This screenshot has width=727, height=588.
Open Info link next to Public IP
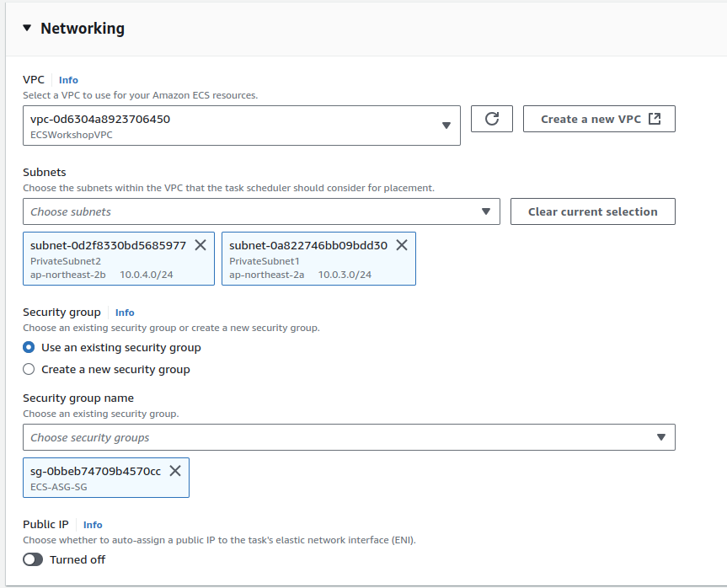(x=93, y=525)
